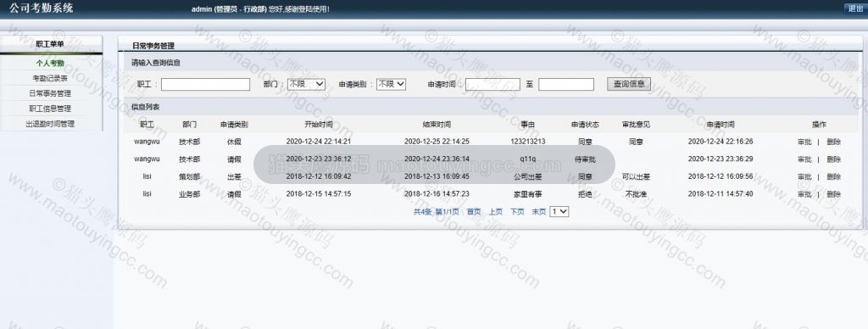
Task: Select start time 2018-12-15 14:57:15
Action: (319, 194)
